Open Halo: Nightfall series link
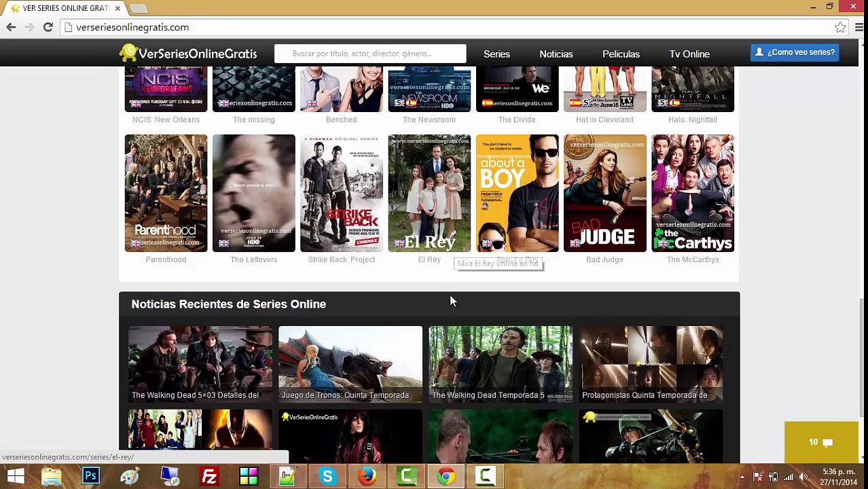868x489 pixels. point(692,120)
